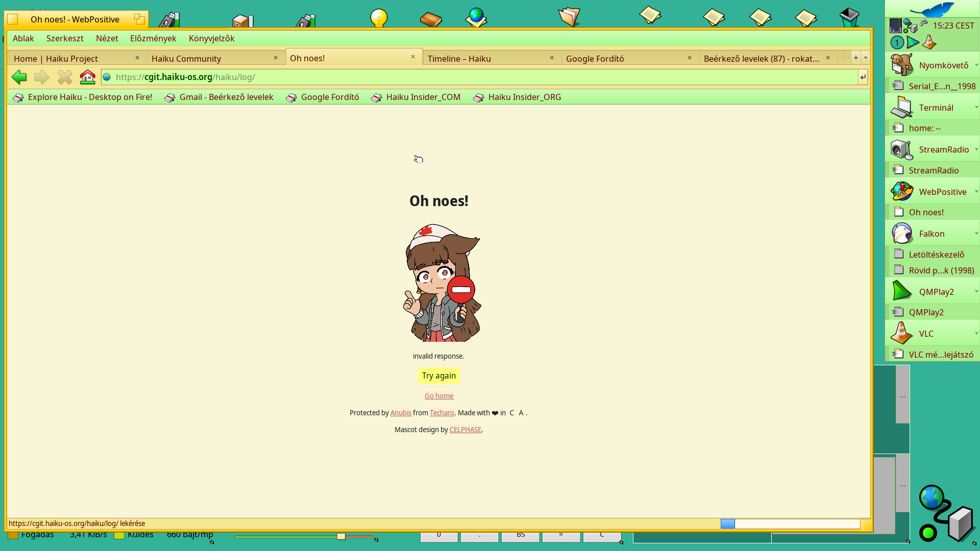Click the VLC cone tray icon
The image size is (980, 551).
[929, 42]
